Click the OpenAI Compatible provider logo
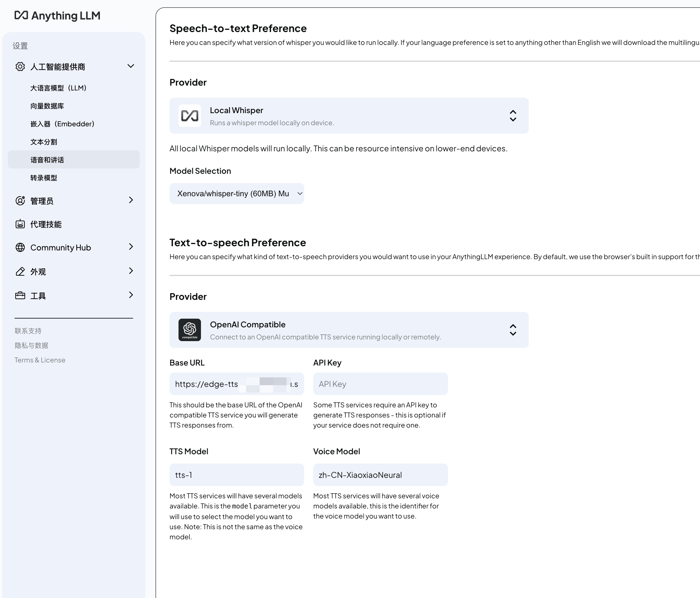Screen dimensions: 700x598 189,330
